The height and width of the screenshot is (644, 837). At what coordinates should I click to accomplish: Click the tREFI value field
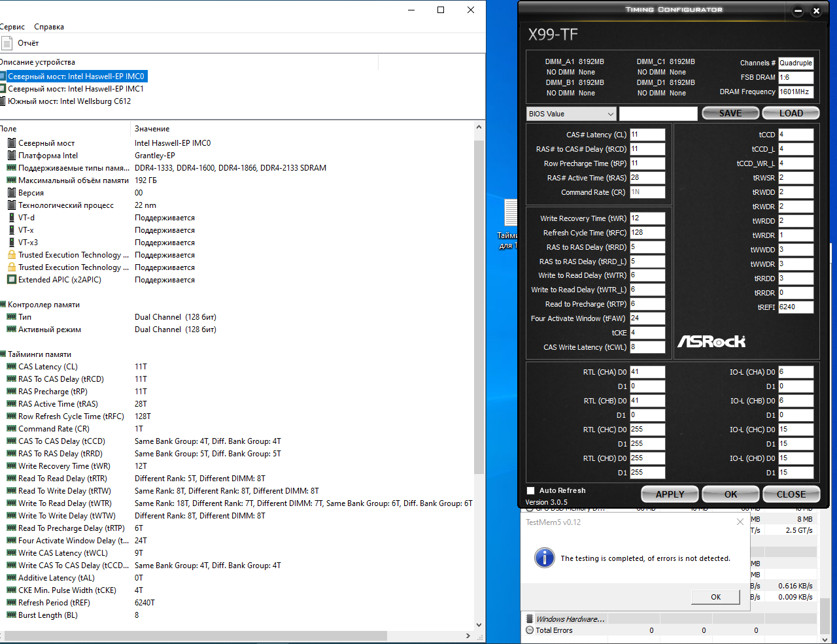coord(796,307)
